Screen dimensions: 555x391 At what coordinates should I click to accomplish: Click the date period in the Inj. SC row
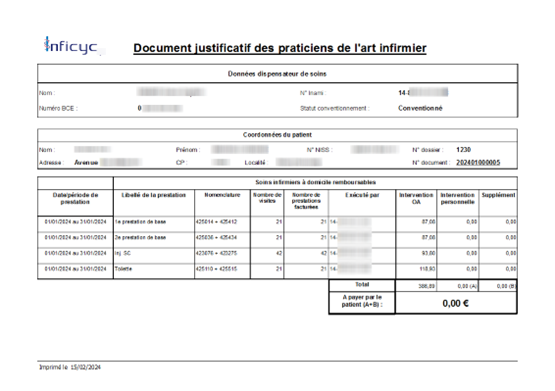(x=75, y=253)
